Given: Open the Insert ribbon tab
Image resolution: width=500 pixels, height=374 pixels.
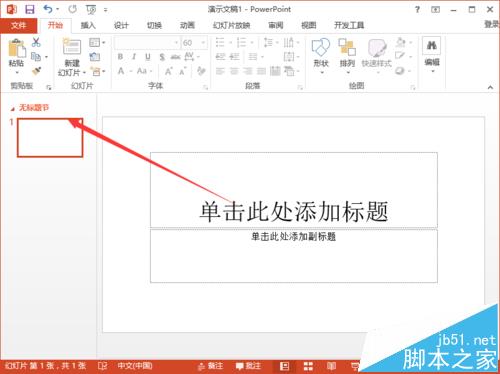Looking at the screenshot, I should [88, 25].
